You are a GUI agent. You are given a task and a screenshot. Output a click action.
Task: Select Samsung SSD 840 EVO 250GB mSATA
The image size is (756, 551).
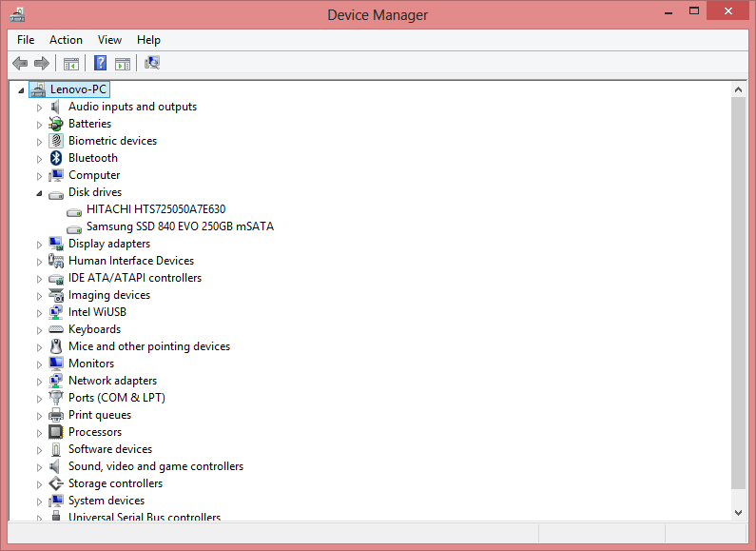[x=180, y=226]
